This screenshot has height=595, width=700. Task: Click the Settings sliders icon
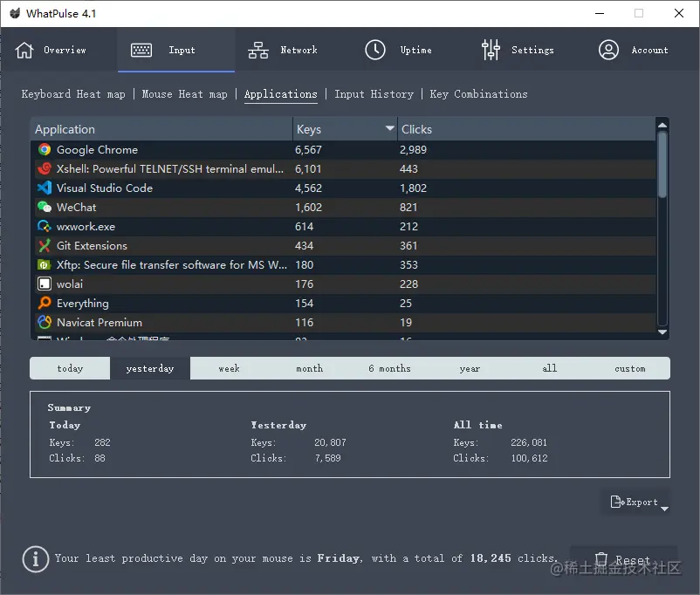coord(491,50)
